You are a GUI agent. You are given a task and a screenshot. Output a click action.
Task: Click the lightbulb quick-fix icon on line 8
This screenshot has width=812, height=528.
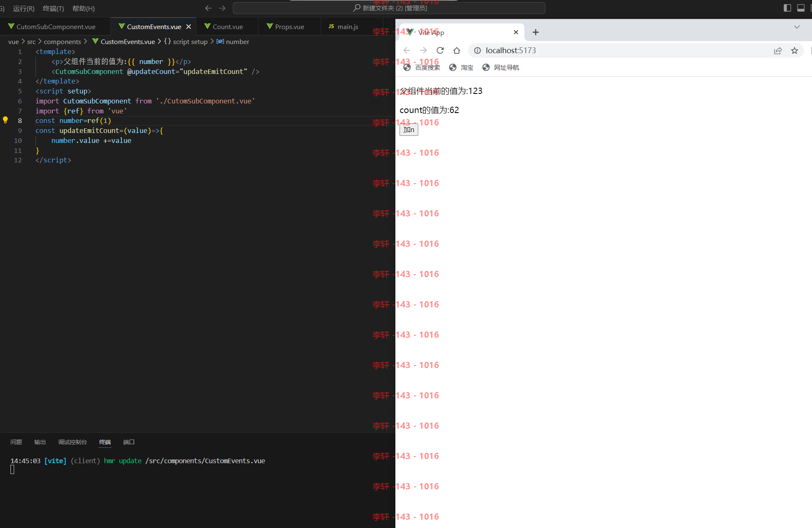[x=5, y=120]
